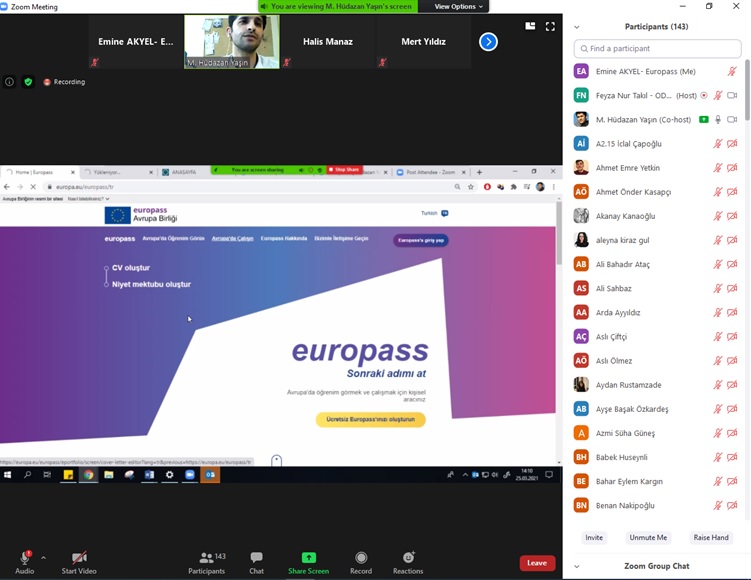Screen dimensions: 751x580
Task: Open new tab plus in shared browser
Action: tap(479, 172)
